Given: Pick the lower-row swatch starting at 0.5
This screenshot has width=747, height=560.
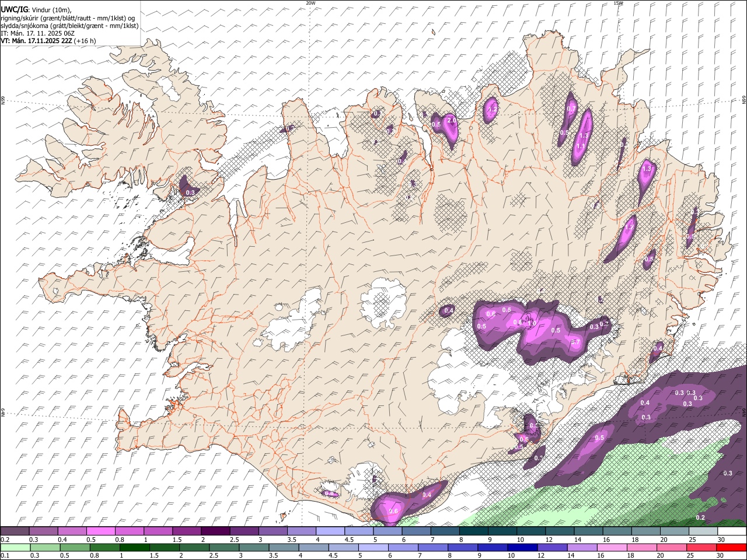Looking at the screenshot, I should (75, 547).
